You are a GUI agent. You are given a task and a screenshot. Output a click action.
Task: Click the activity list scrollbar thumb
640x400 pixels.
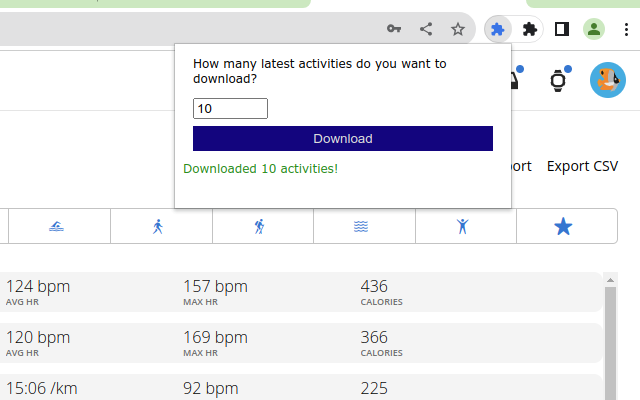point(610,343)
